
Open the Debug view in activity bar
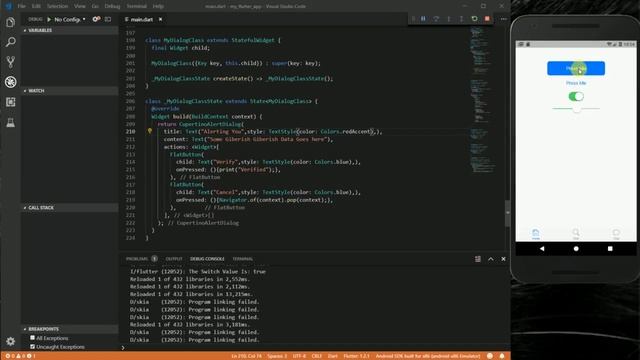[x=11, y=82]
